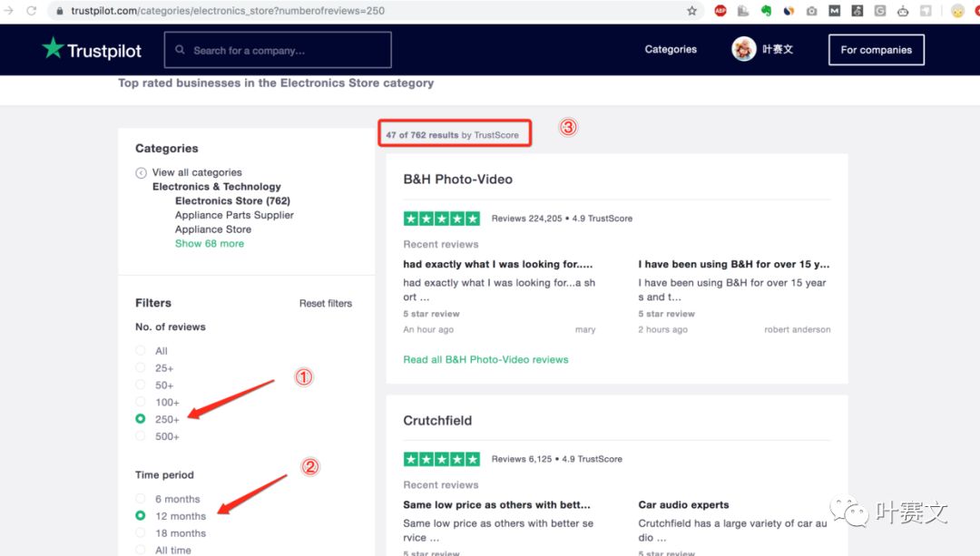Open review 'I have been using B&H for over 15 y...'
The height and width of the screenshot is (556, 980).
tap(734, 264)
